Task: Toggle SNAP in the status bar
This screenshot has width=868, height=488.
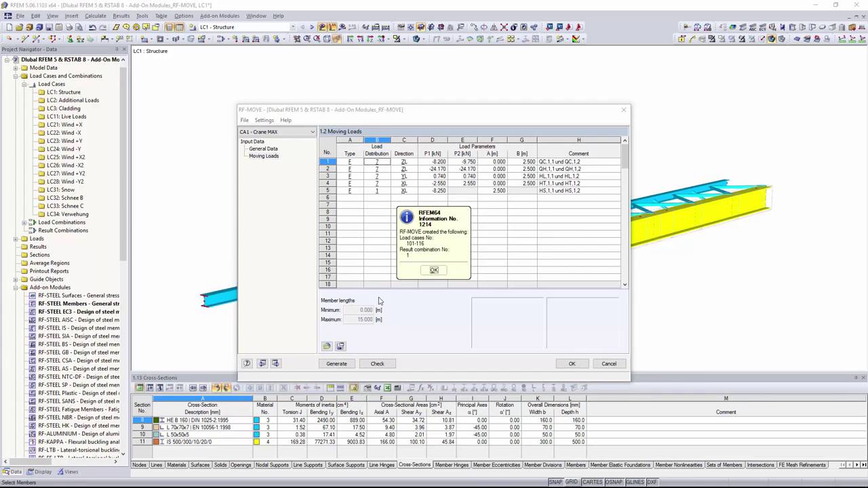Action: click(x=555, y=482)
